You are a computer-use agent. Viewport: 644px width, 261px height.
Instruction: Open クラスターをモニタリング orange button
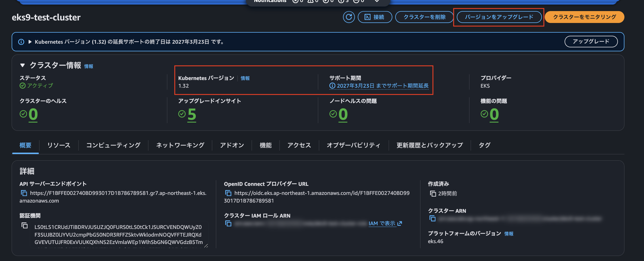(x=584, y=17)
